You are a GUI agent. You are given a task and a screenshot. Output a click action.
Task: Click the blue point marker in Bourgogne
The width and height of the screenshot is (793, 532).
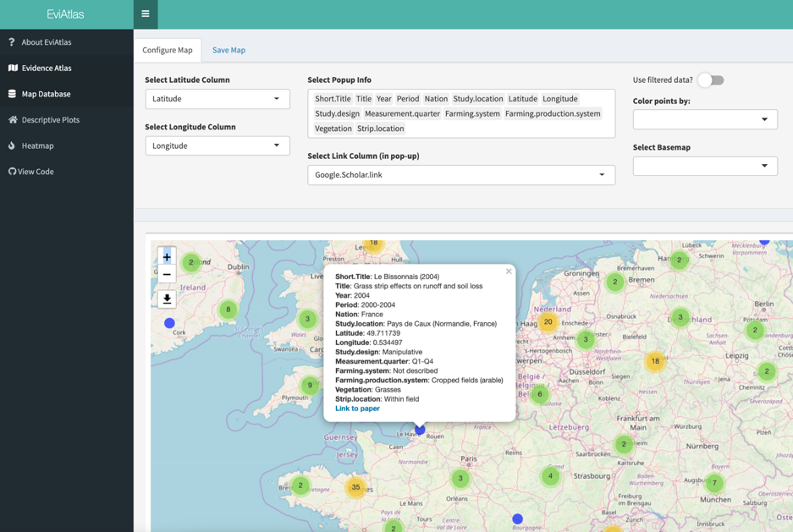[517, 518]
